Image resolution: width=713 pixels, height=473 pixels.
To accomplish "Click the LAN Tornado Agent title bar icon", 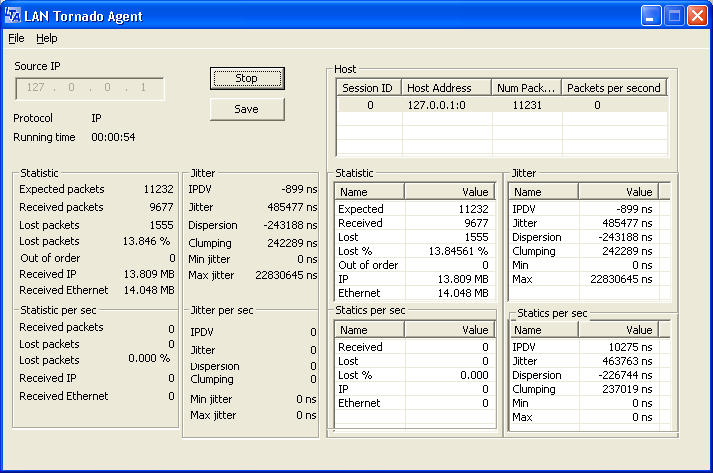I will pos(12,16).
